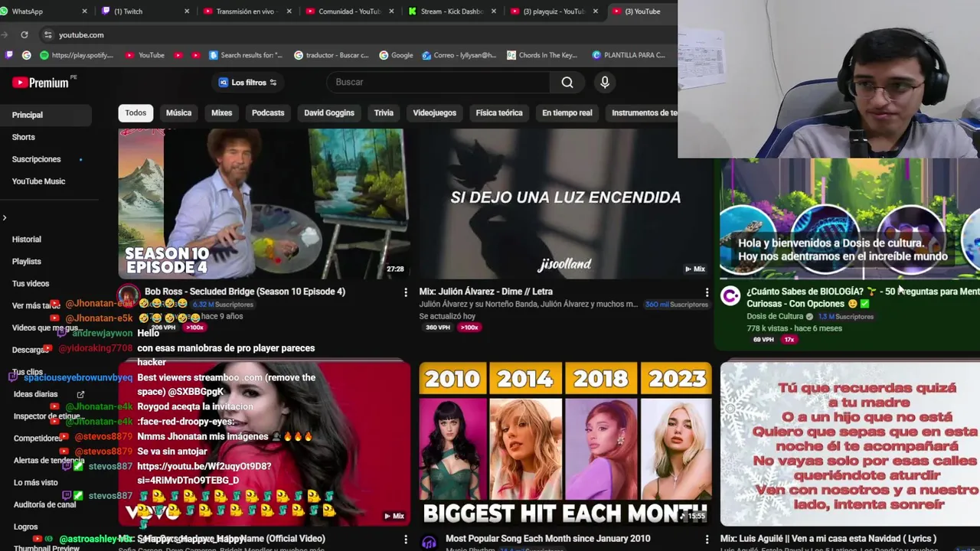Screen dimensions: 980x551
Task: Click the YouTube Premium logo
Action: coord(41,83)
